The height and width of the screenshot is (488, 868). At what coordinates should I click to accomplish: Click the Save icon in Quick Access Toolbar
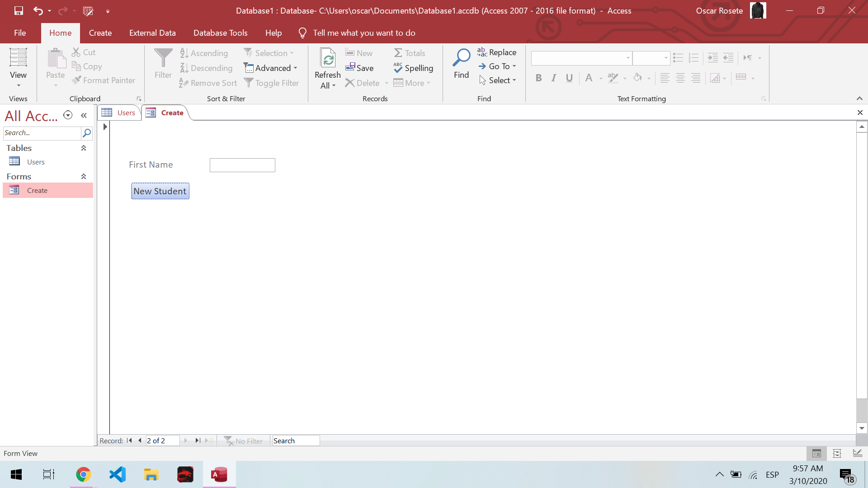19,11
